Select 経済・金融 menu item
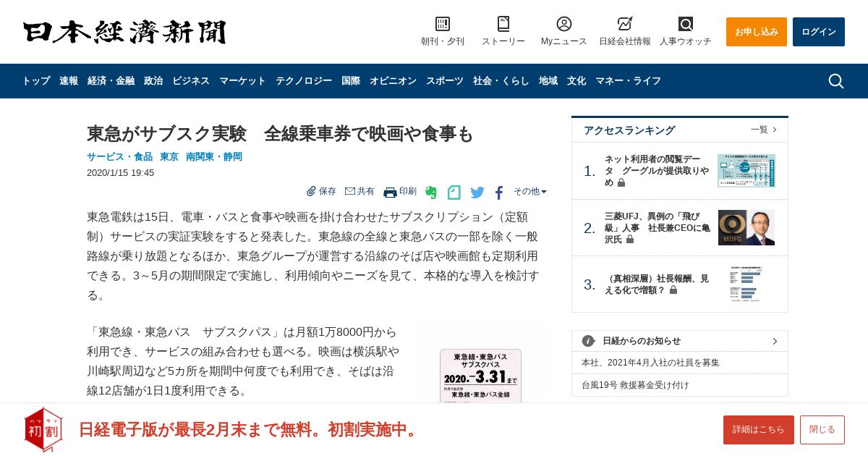The height and width of the screenshot is (456, 868). point(111,81)
